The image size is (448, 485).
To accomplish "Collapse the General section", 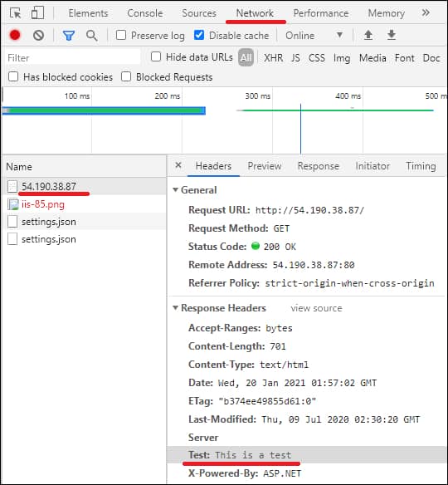I will click(175, 189).
